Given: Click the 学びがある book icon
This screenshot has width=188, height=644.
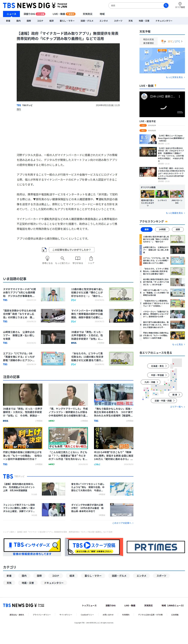Looking at the screenshot, I should (78, 258).
